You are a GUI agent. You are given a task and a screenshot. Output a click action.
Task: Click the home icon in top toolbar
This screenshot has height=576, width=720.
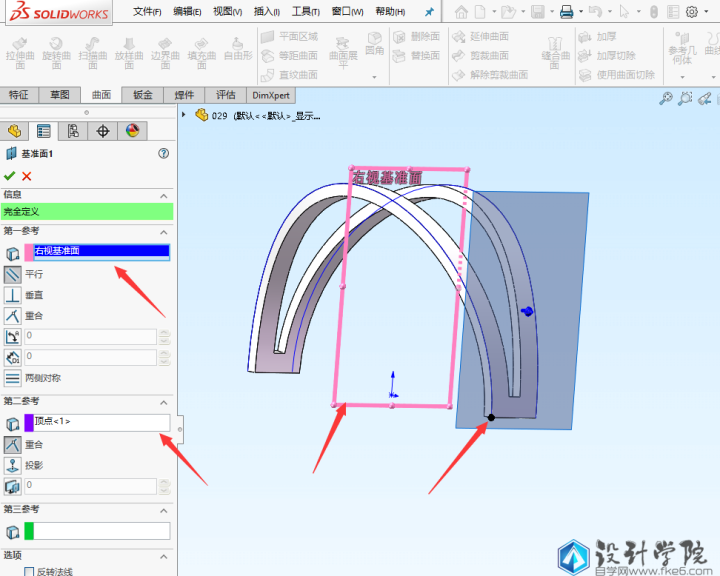click(461, 12)
